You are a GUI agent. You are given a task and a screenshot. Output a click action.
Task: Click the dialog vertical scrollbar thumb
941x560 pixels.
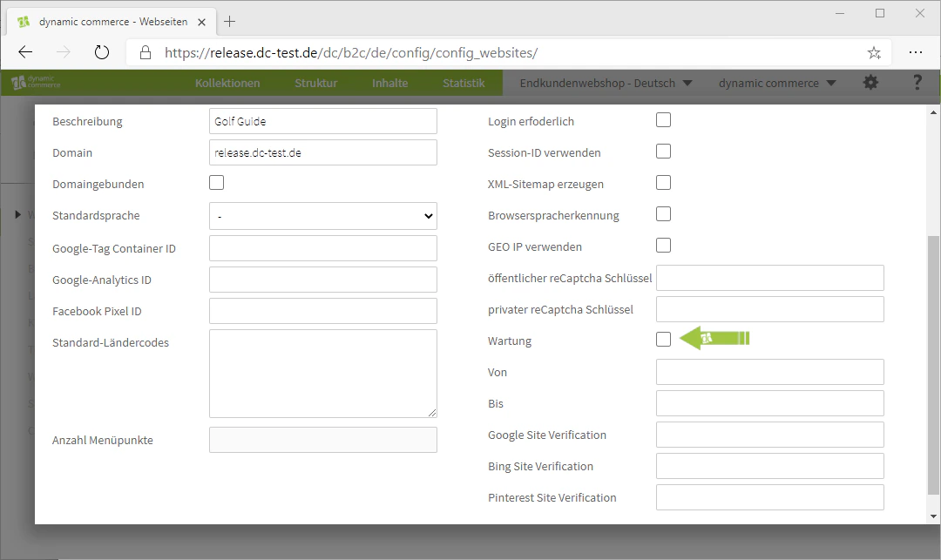click(x=933, y=365)
